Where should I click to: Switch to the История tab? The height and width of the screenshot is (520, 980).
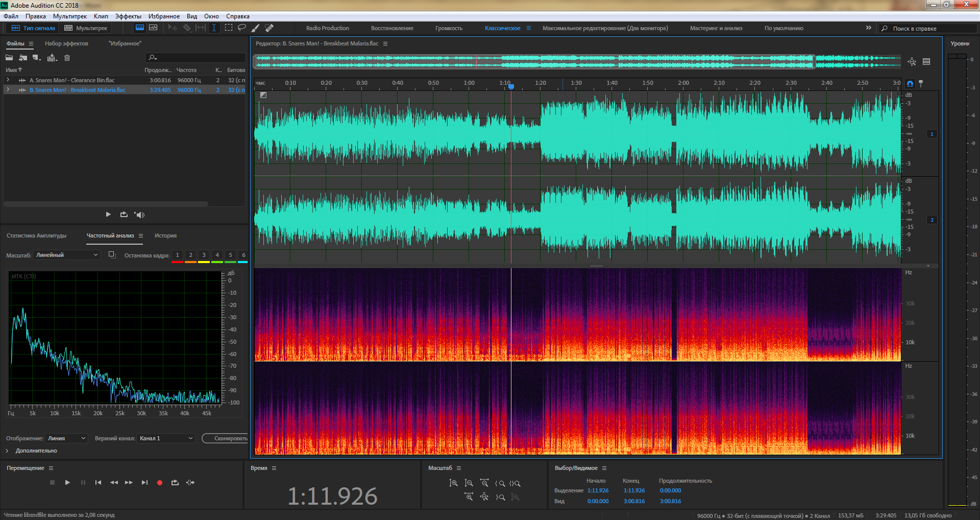pos(165,235)
